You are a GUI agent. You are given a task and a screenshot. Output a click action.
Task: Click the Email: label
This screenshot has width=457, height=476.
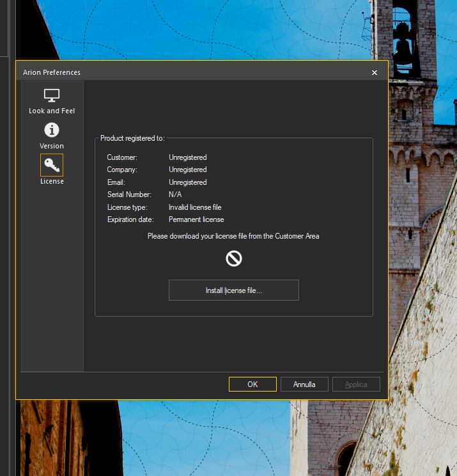tap(116, 182)
